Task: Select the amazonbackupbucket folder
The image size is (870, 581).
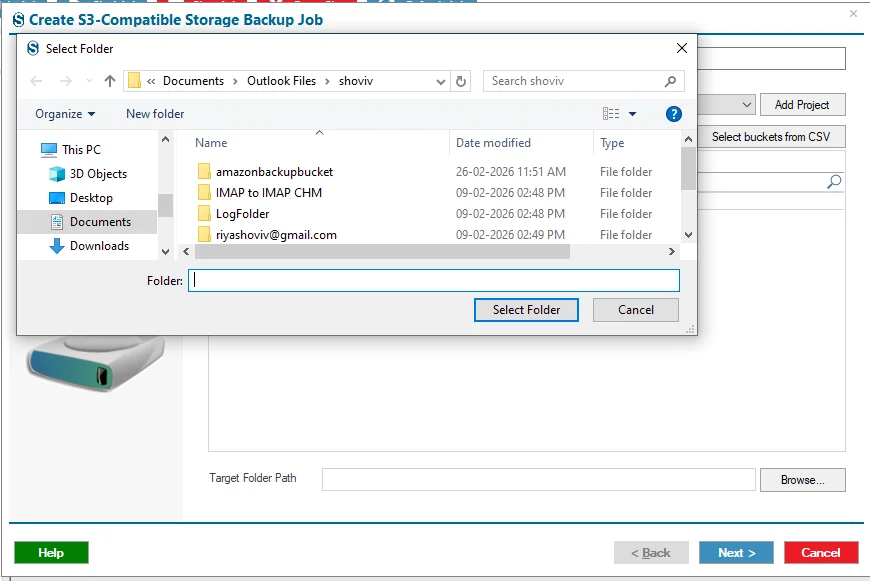Action: (x=274, y=172)
